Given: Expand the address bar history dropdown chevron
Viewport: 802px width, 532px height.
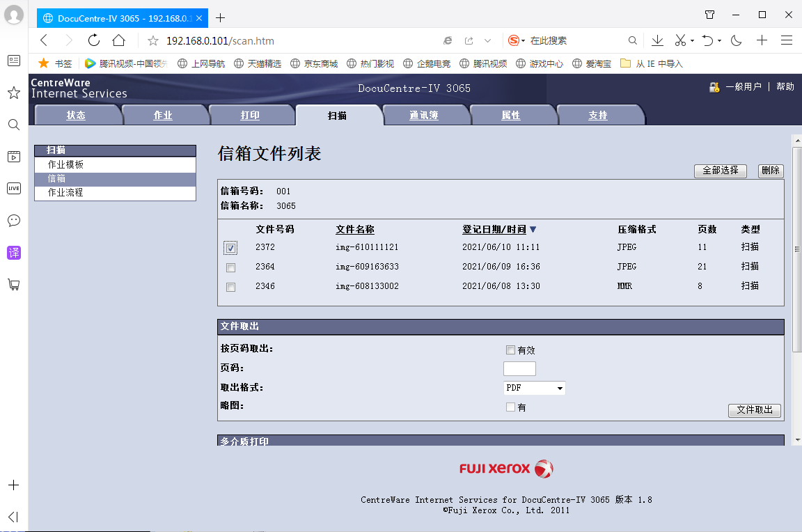Looking at the screenshot, I should click(488, 41).
